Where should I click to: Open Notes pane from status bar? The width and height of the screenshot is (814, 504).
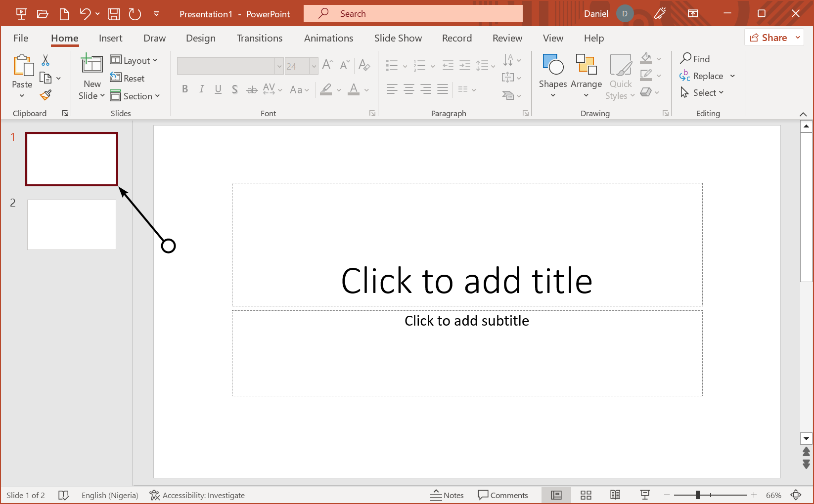(447, 495)
